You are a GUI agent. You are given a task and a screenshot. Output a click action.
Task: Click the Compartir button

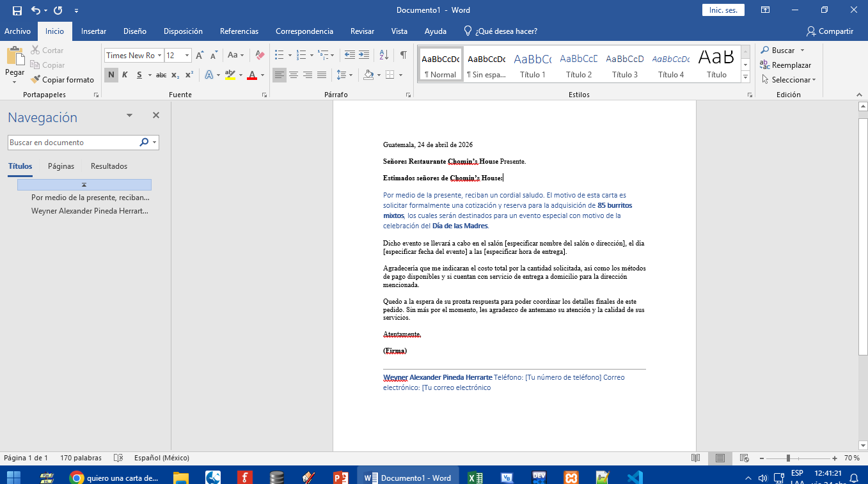click(x=830, y=31)
